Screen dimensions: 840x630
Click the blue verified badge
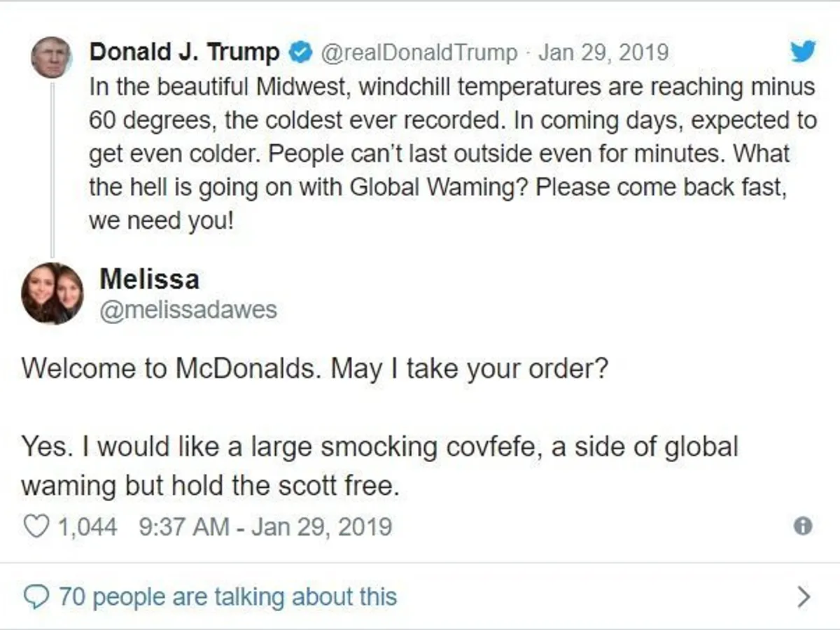(300, 52)
